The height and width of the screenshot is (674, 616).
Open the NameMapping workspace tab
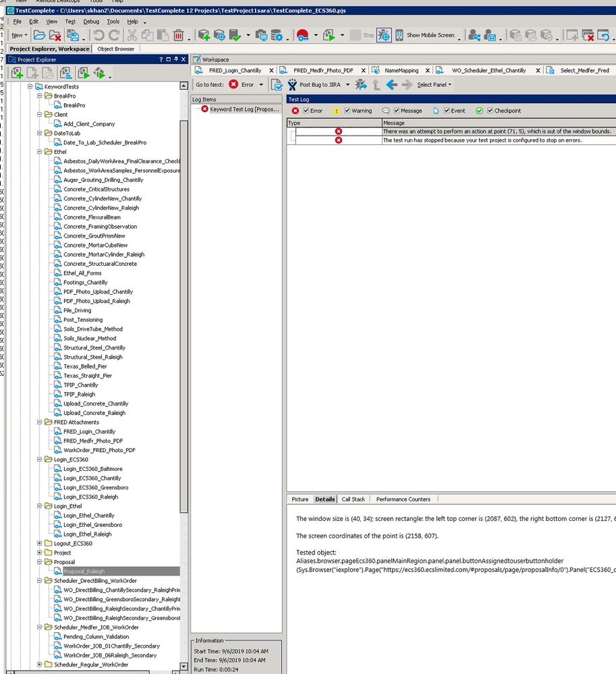[x=401, y=70]
